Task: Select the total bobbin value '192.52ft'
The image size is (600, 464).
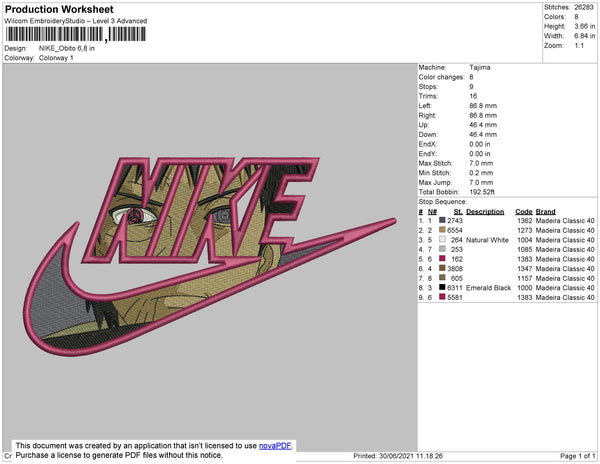Action: coord(482,192)
